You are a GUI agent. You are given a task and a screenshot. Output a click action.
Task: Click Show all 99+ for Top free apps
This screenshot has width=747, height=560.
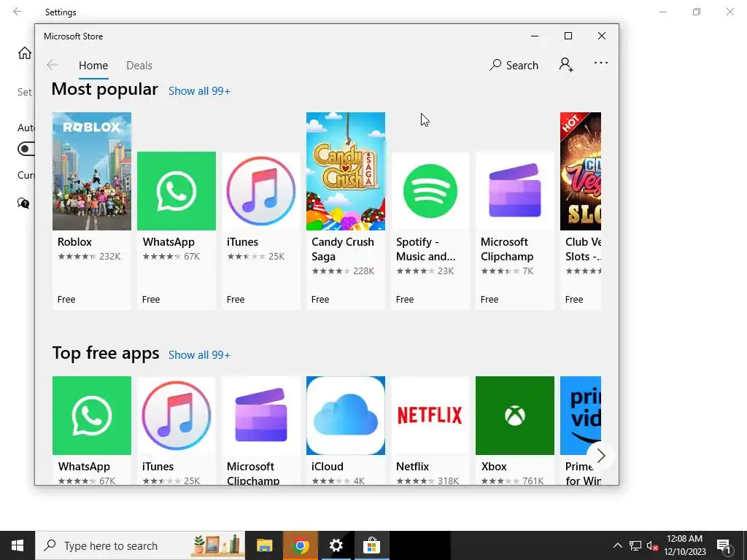[199, 355]
